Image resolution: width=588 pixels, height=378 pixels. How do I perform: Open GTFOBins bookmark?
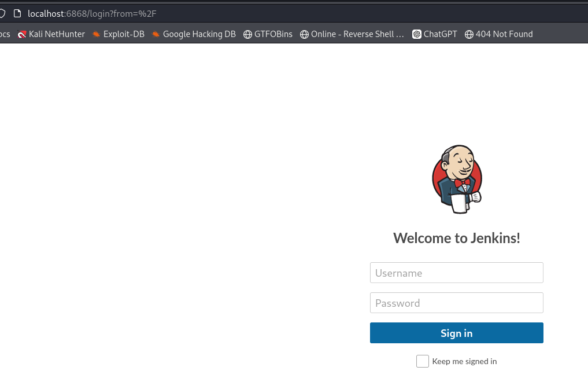point(268,34)
